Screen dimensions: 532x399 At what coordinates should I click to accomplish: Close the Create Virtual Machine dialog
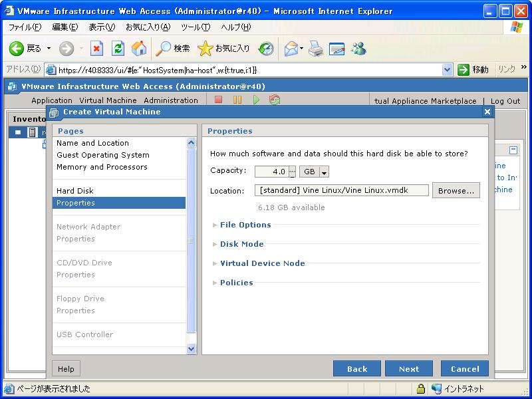[487, 112]
